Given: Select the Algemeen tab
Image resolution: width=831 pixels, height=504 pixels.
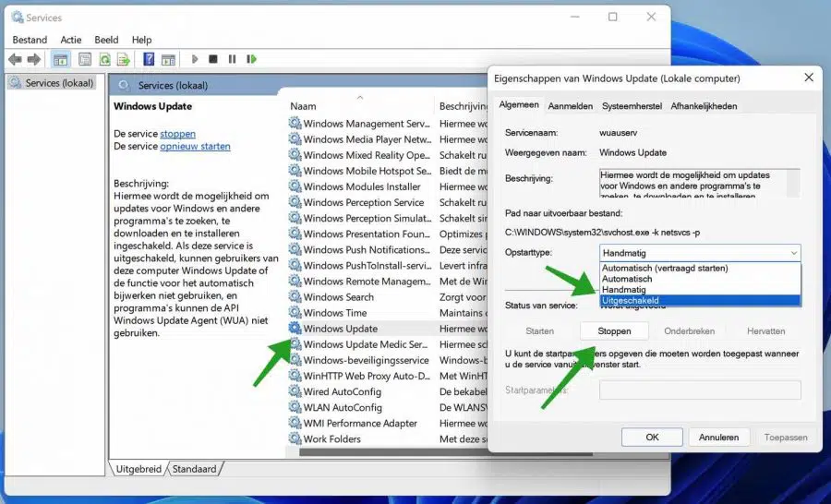Looking at the screenshot, I should click(x=518, y=105).
